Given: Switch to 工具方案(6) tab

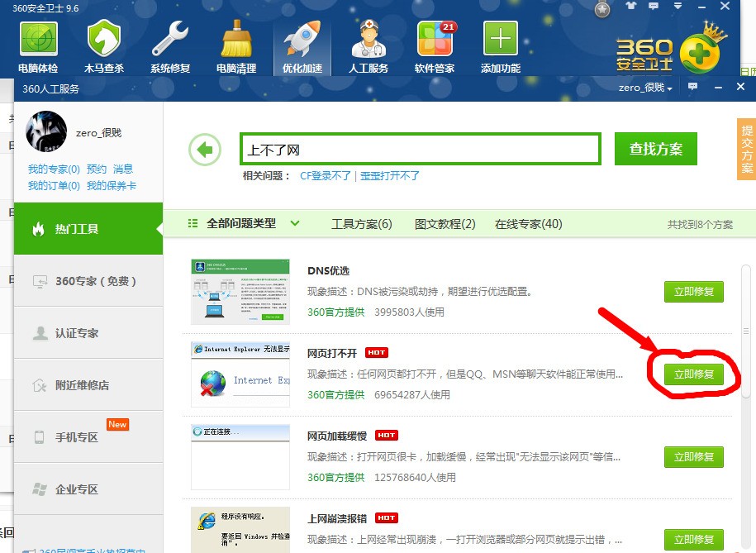Looking at the screenshot, I should 362,224.
